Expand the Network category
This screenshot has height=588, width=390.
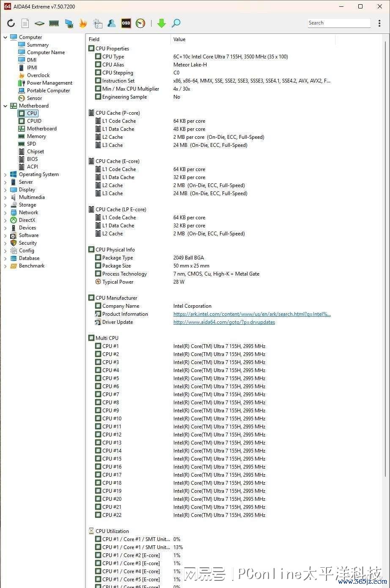click(x=5, y=213)
